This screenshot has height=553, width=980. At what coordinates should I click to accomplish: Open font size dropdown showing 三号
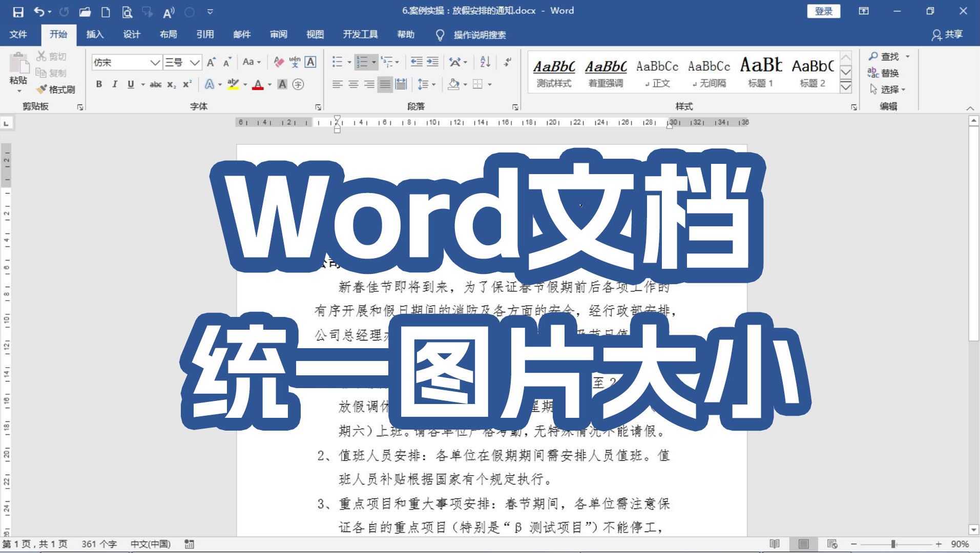(195, 62)
